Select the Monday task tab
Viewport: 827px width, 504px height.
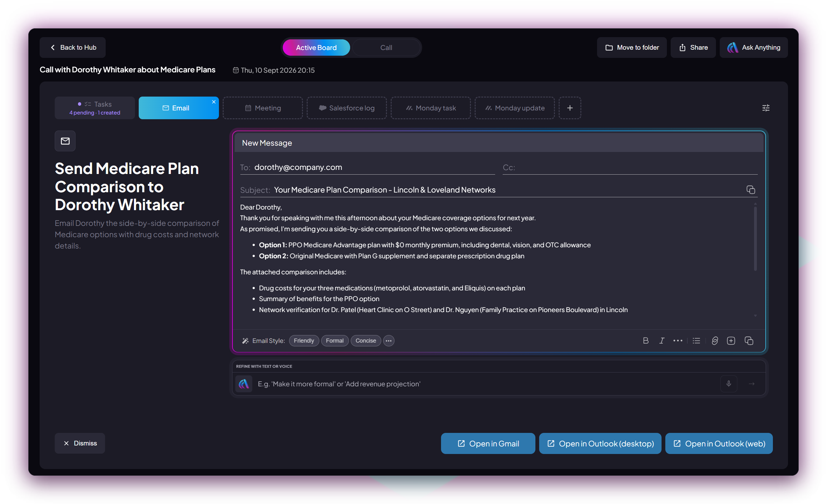(x=431, y=108)
